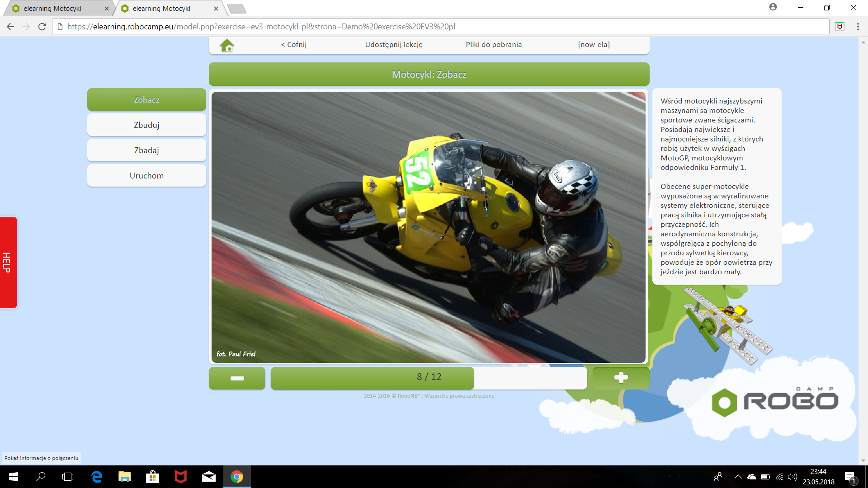Click the < Cofnij link

(294, 44)
